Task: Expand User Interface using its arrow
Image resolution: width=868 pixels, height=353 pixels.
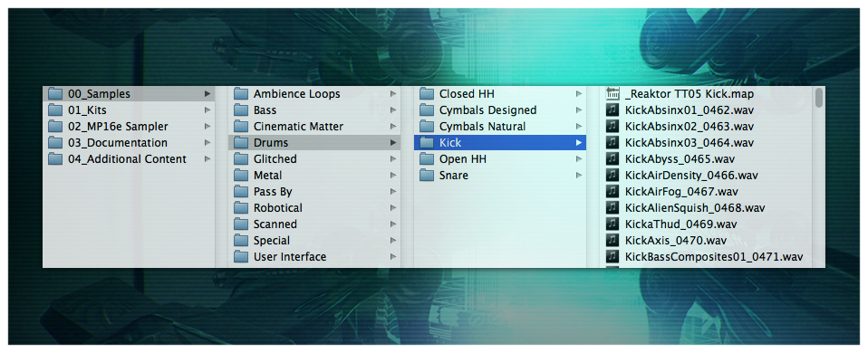Action: (393, 257)
